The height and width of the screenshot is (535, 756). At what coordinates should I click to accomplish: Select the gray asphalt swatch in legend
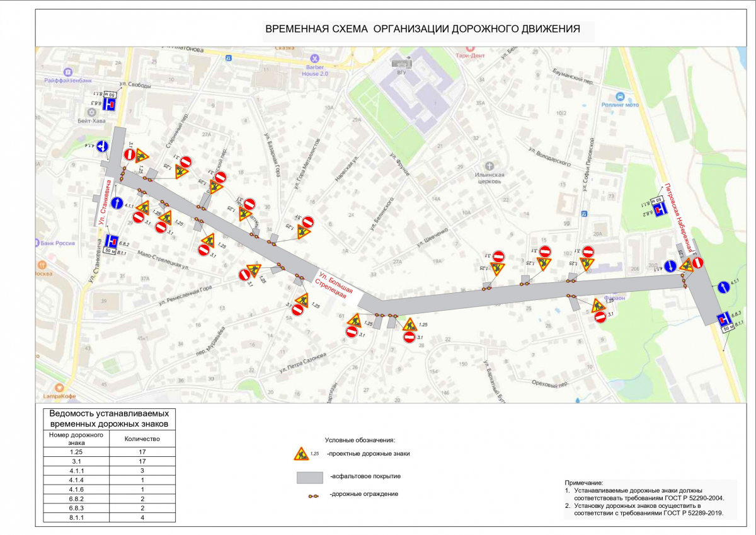coord(309,477)
